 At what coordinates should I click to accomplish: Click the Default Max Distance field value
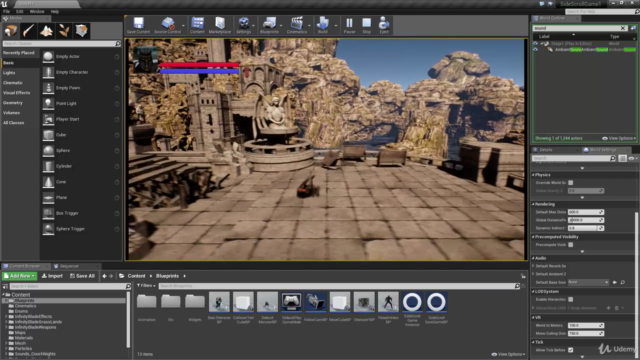coord(586,212)
